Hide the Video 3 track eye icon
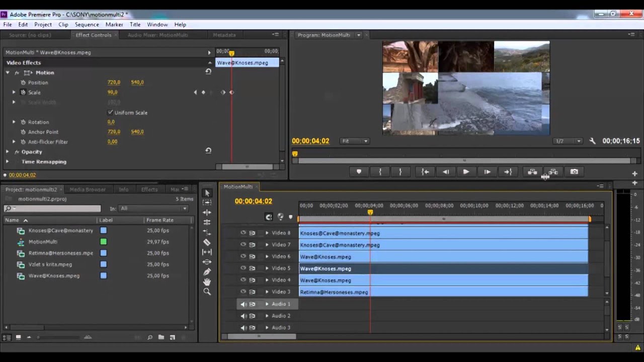This screenshot has height=362, width=644. tap(244, 292)
